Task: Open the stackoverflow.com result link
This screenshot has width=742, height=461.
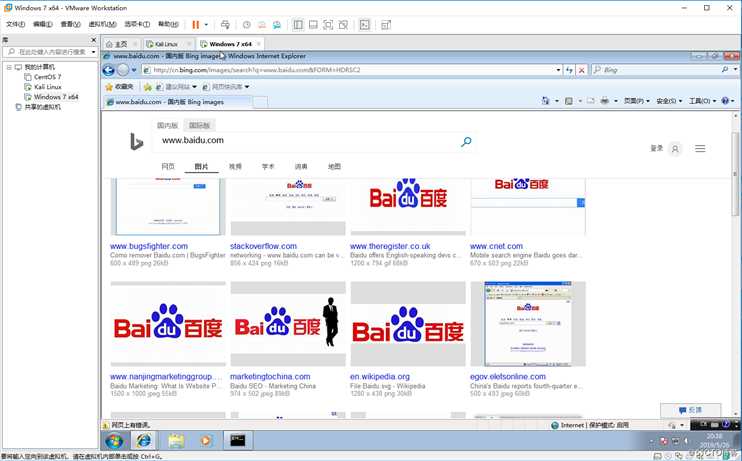Action: tap(264, 246)
